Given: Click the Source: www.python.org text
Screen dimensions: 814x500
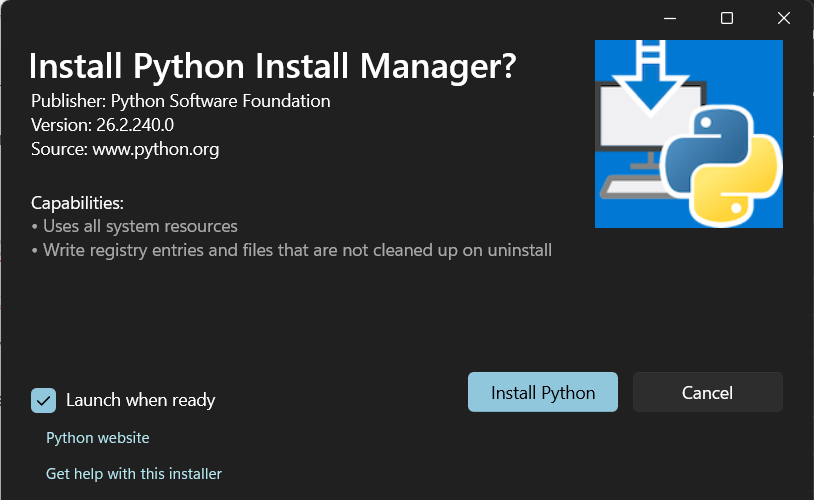Looking at the screenshot, I should point(125,149).
